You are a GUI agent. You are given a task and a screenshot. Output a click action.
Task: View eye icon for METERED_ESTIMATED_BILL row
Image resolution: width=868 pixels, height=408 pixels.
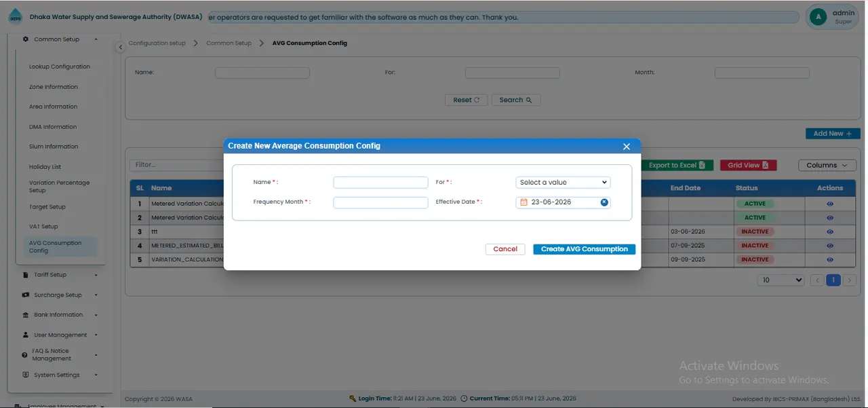(830, 246)
